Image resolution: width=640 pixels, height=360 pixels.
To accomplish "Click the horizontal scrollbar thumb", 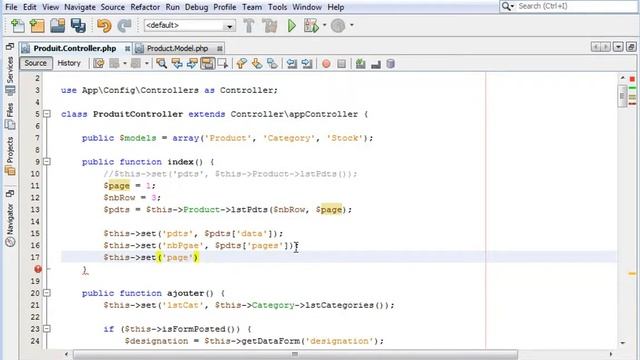I will pyautogui.click(x=295, y=354).
